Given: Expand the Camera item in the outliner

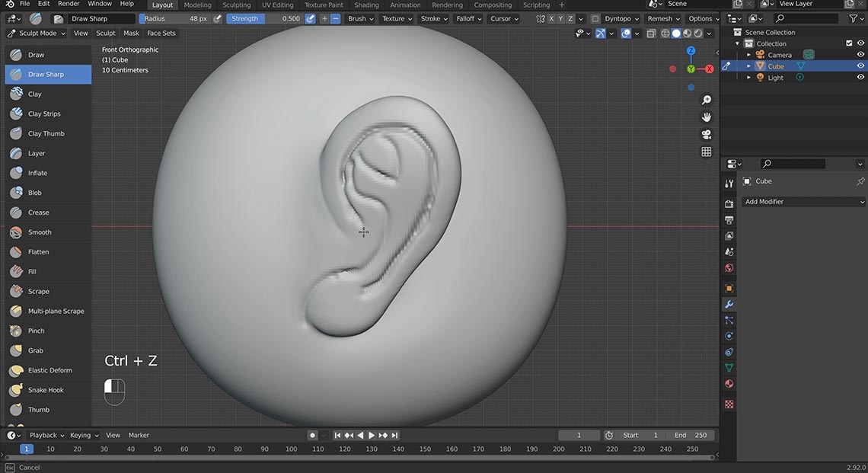Looking at the screenshot, I should [748, 54].
